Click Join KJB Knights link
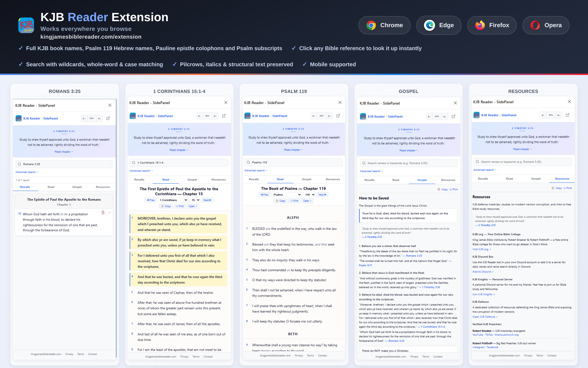The height and width of the screenshot is (368, 588). click(483, 294)
